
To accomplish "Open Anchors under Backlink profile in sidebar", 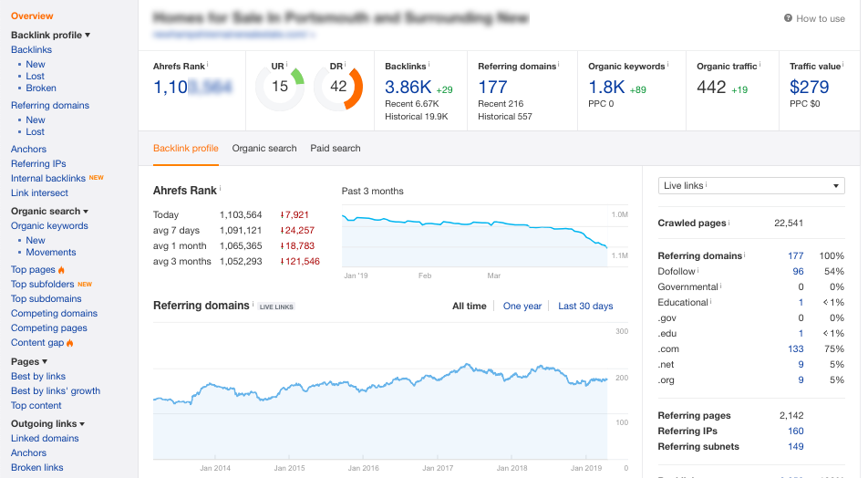I will 28,149.
